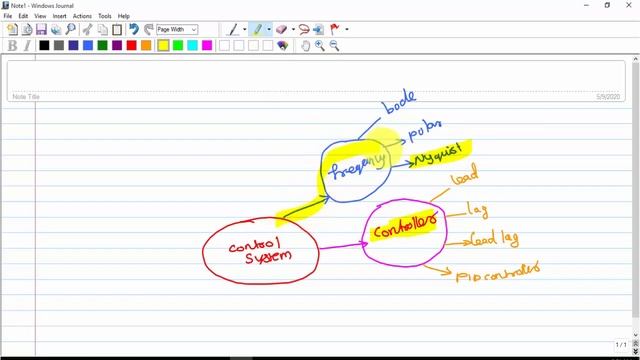The width and height of the screenshot is (640, 360).
Task: Pick the dark navy blue swatch
Action: pyautogui.click(x=73, y=45)
